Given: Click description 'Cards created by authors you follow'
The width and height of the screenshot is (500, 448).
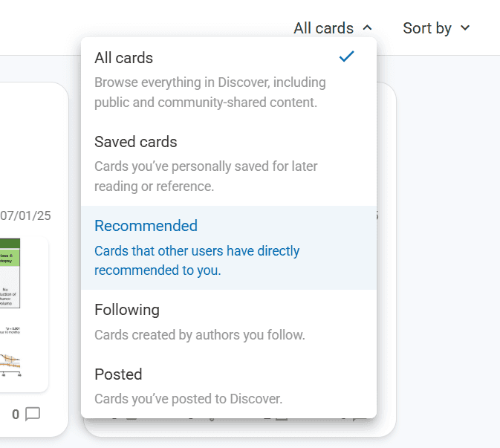Looking at the screenshot, I should click(199, 335).
